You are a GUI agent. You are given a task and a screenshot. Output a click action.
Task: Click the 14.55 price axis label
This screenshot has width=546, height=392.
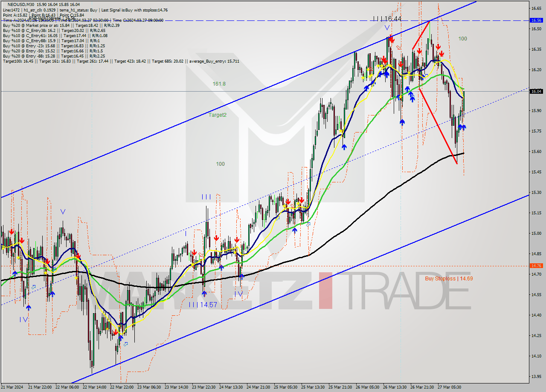coord(536,294)
